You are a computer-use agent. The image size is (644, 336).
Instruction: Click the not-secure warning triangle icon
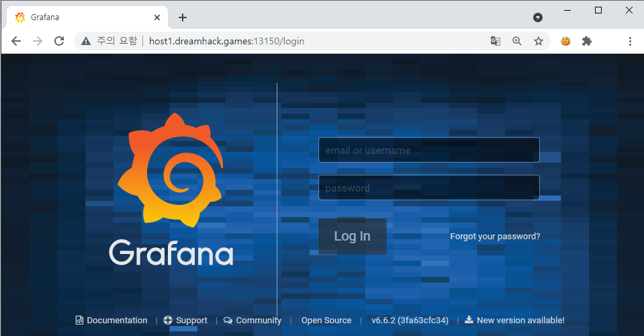pyautogui.click(x=86, y=41)
